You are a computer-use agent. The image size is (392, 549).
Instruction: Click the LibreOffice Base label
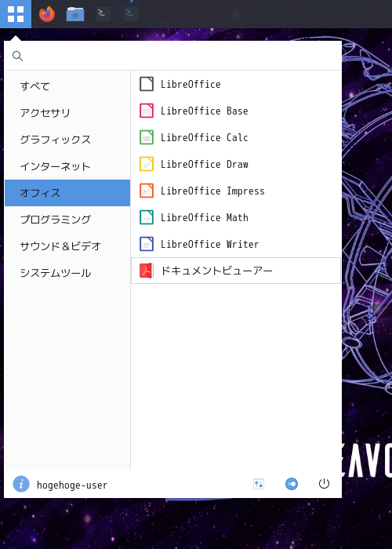point(205,111)
